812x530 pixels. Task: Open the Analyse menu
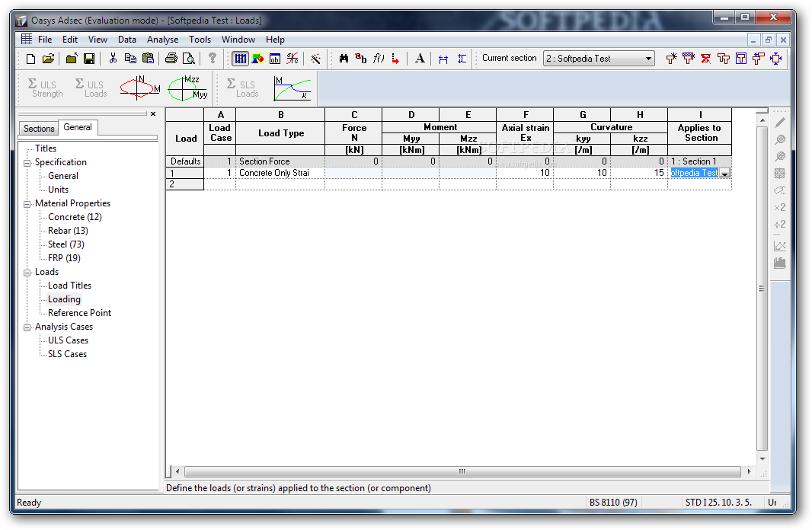click(x=162, y=40)
